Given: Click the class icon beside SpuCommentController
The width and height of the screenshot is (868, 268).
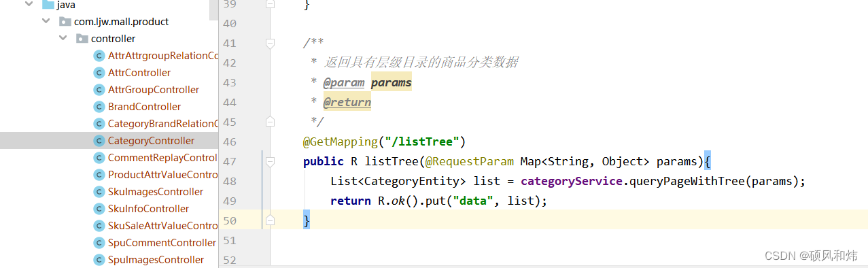Looking at the screenshot, I should pyautogui.click(x=99, y=242).
